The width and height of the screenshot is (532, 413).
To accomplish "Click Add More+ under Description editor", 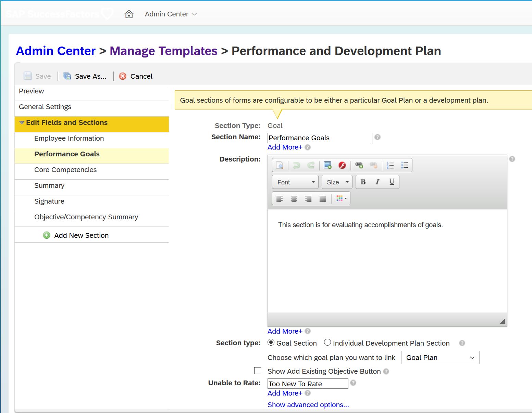I will (285, 331).
